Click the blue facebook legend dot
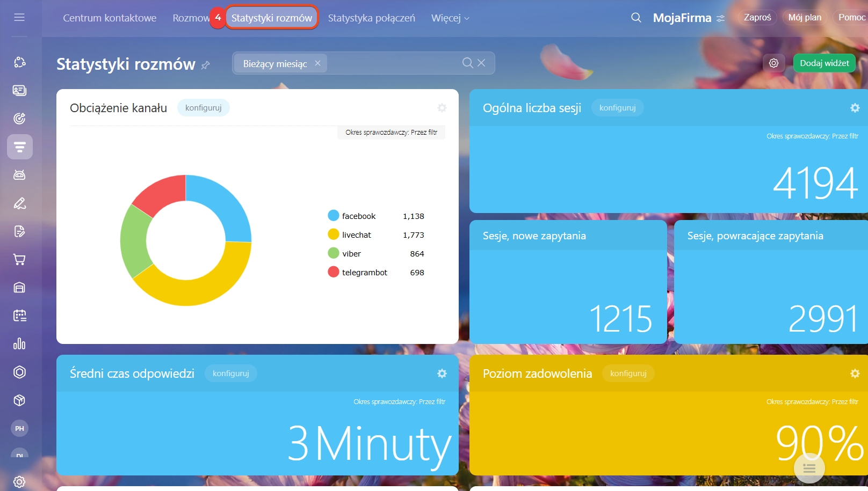The width and height of the screenshot is (868, 491). 334,216
